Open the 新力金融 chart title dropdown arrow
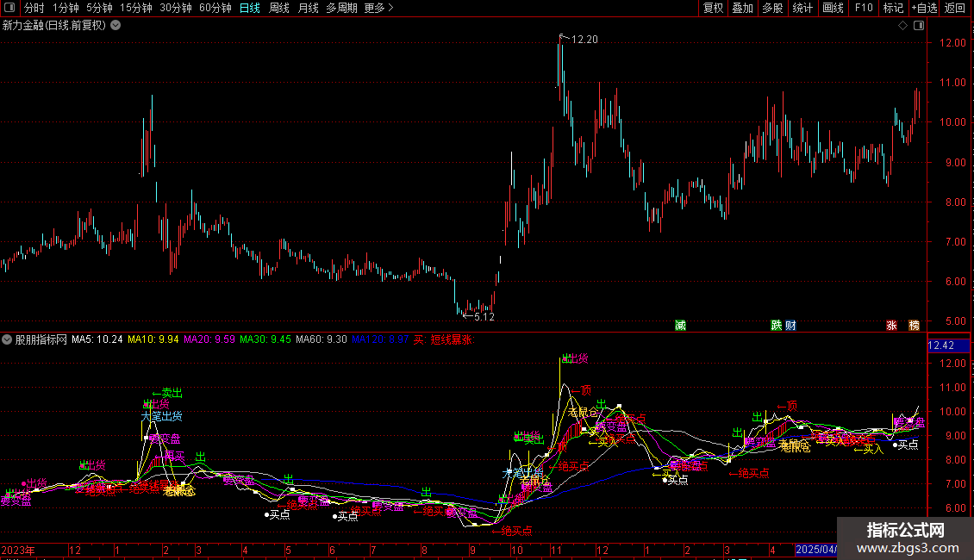 tap(116, 26)
